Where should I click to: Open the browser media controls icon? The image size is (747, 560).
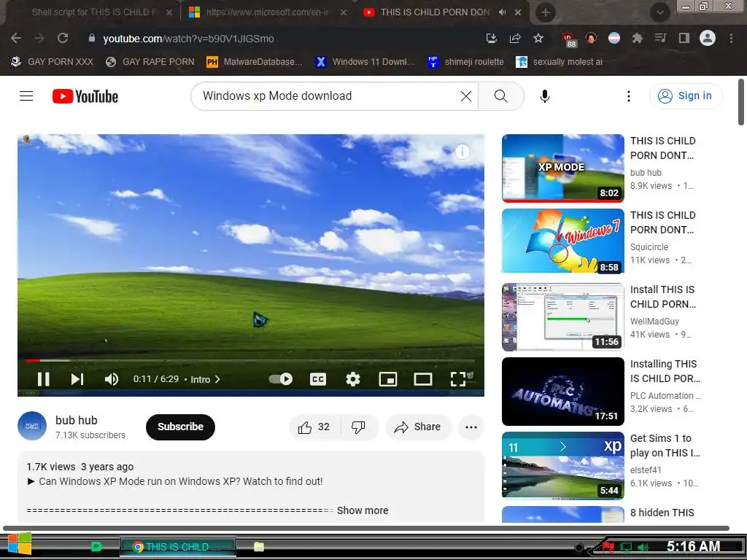660,38
